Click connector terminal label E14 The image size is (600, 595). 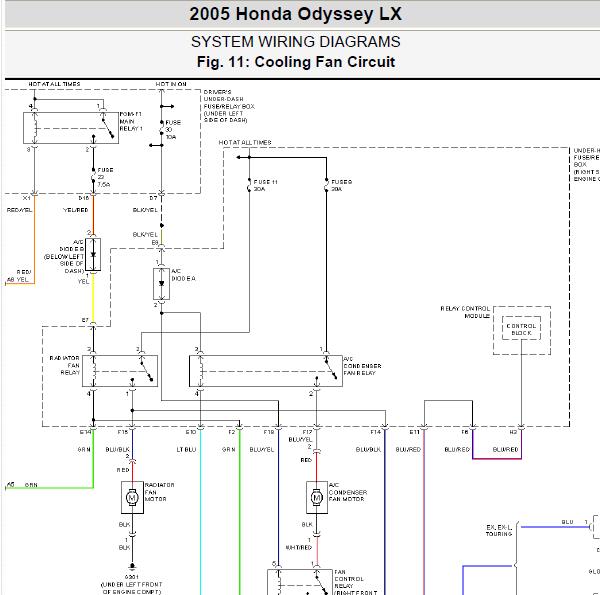85,432
